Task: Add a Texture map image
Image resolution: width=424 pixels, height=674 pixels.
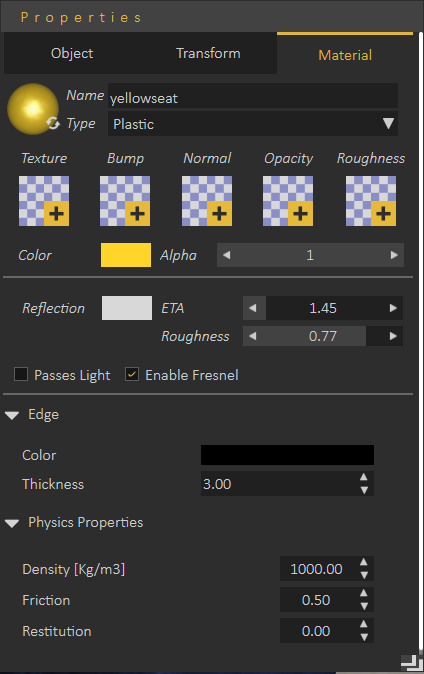Action: point(44,201)
